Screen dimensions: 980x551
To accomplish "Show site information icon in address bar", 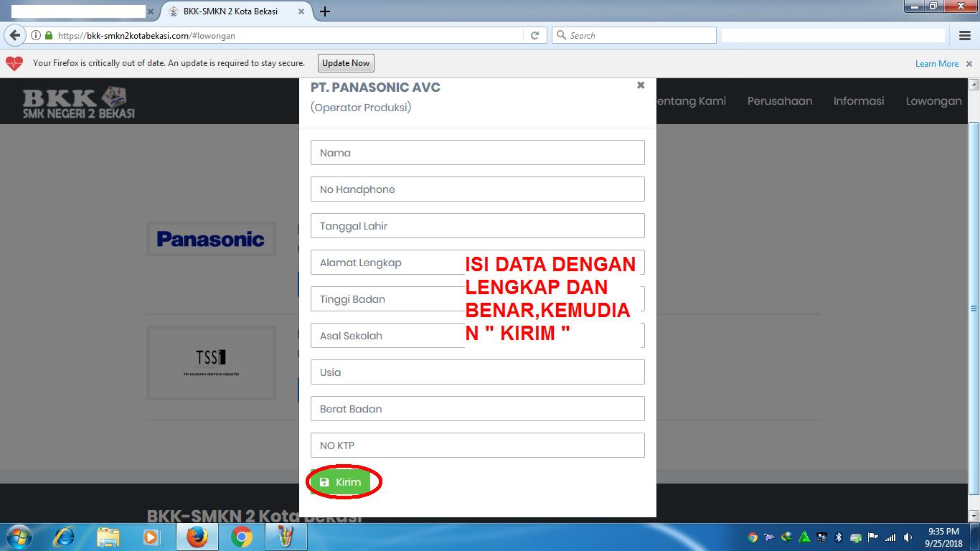I will pos(36,35).
